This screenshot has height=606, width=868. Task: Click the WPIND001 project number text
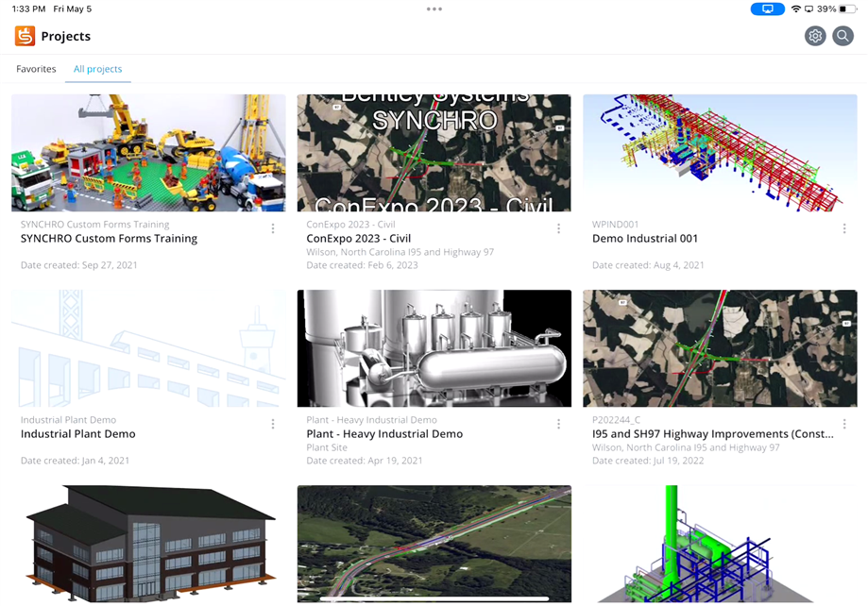pos(615,224)
